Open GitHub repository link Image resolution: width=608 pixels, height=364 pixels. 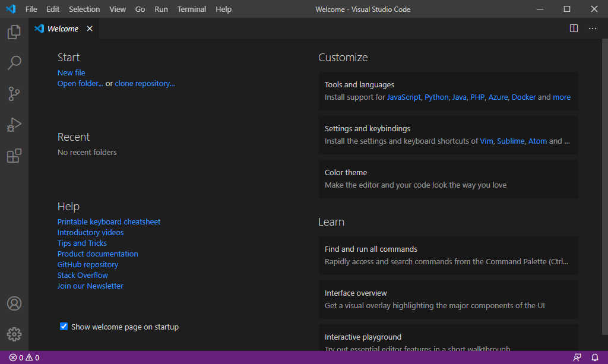coord(88,264)
